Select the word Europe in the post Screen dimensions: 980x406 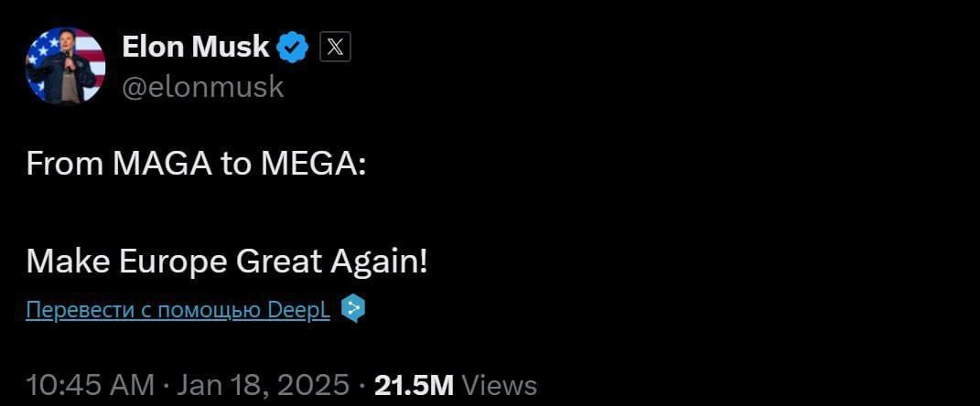[173, 263]
